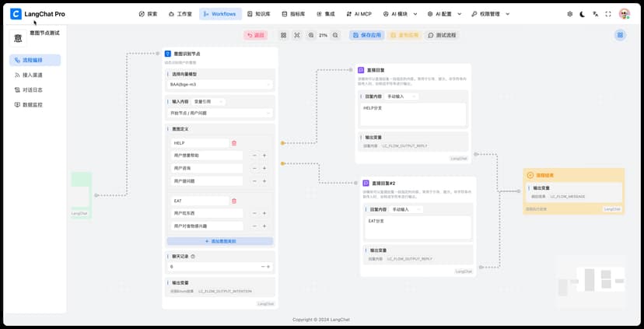Delete the EAT intent with the trash icon
644x329 pixels.
tap(234, 201)
